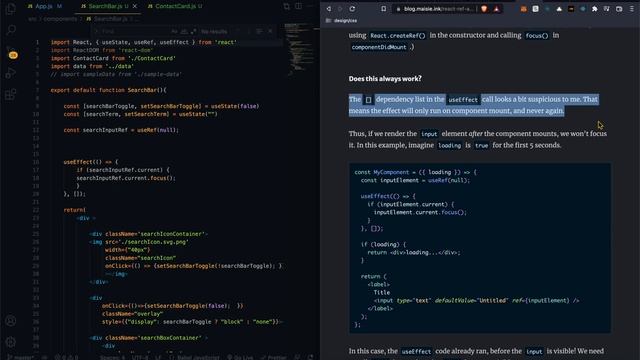The image size is (640, 360).
Task: Toggle Match Whole Word in find widget
Action: coord(184,31)
